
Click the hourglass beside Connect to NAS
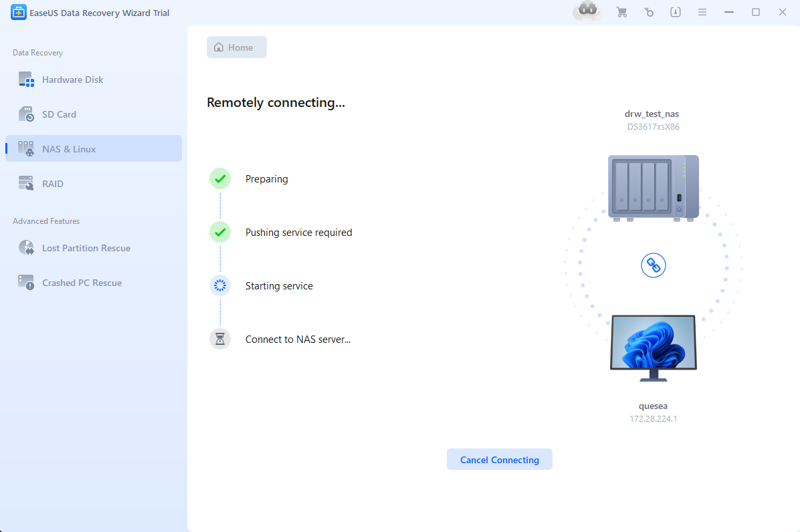click(220, 339)
